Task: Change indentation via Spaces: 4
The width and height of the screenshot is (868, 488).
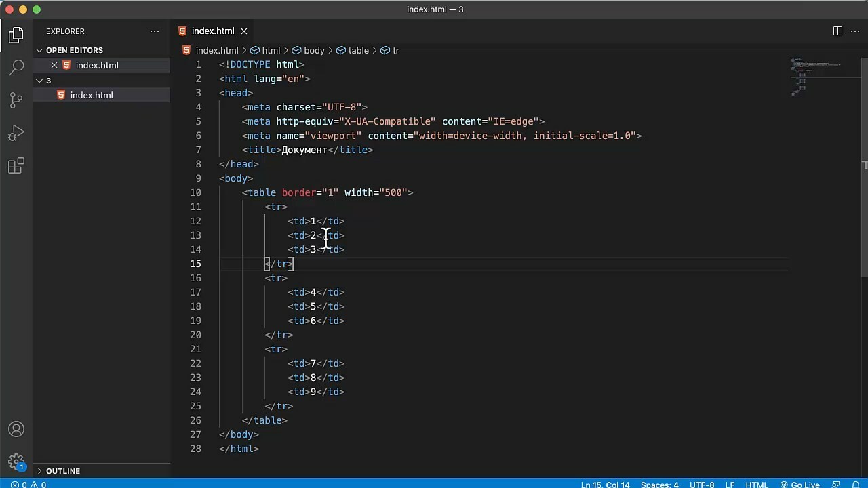Action: tap(659, 485)
